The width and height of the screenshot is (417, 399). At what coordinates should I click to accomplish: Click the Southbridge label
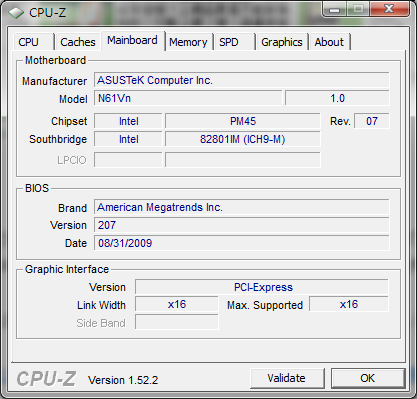[58, 139]
